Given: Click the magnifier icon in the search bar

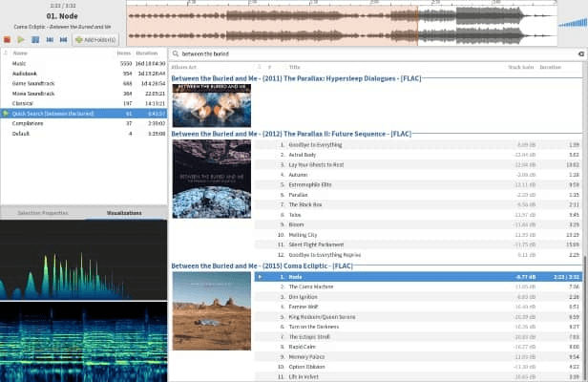Looking at the screenshot, I should pos(175,54).
